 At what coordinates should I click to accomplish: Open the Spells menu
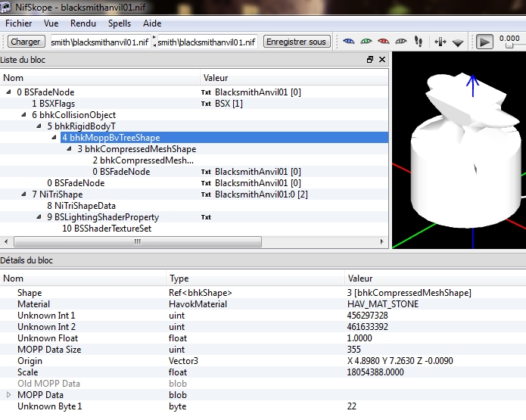120,23
